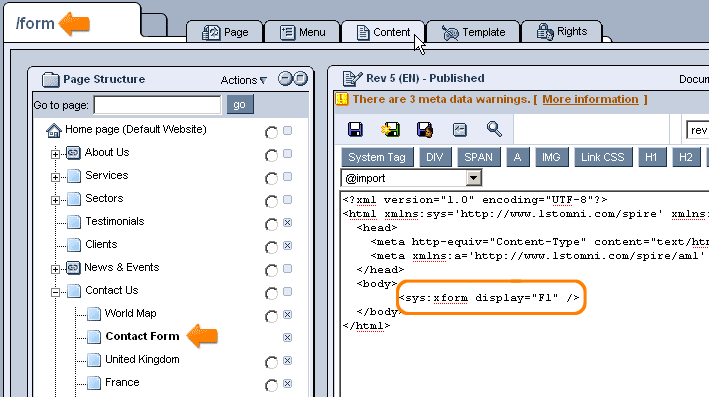Click the preview page icon in toolbar

pyautogui.click(x=460, y=130)
